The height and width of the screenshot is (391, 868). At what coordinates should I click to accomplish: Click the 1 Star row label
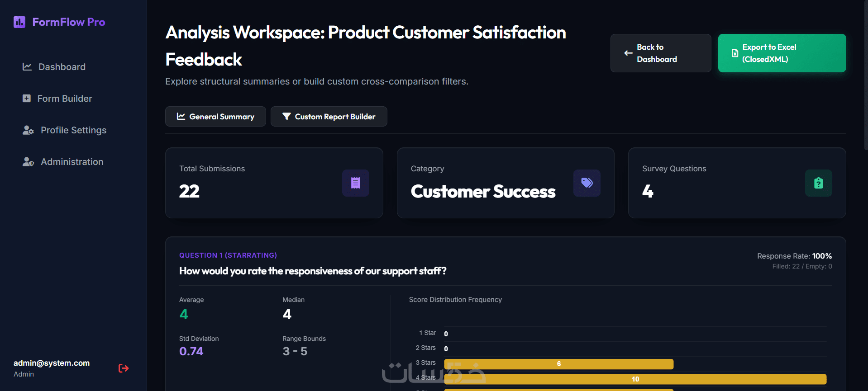click(x=427, y=333)
